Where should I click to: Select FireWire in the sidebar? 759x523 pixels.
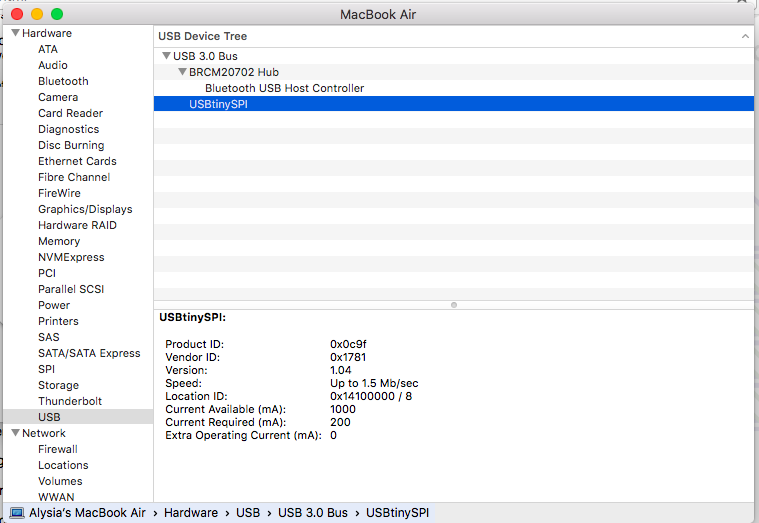(x=60, y=193)
